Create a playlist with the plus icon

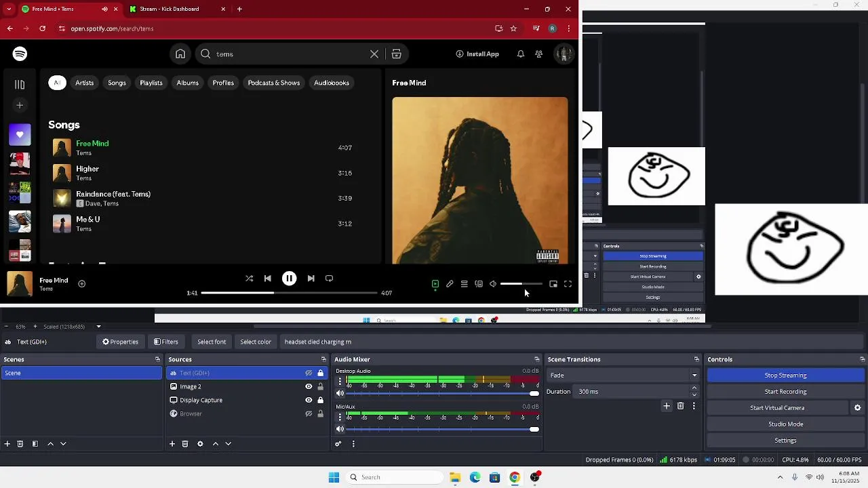click(x=20, y=105)
